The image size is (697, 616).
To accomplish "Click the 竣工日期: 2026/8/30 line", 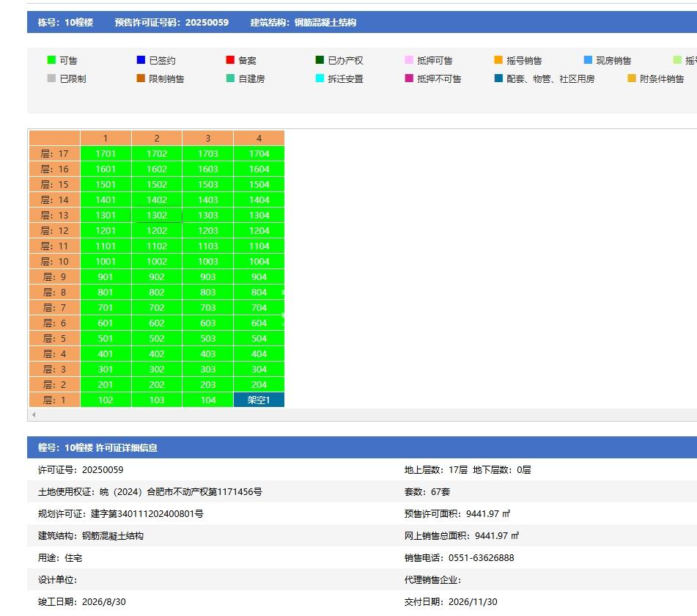I will pyautogui.click(x=82, y=602).
